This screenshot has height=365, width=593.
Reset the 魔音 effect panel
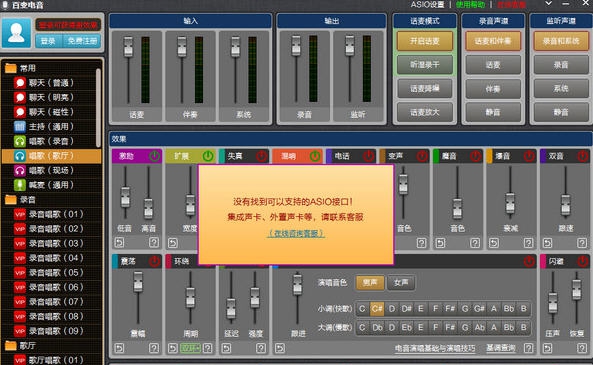pos(440,242)
